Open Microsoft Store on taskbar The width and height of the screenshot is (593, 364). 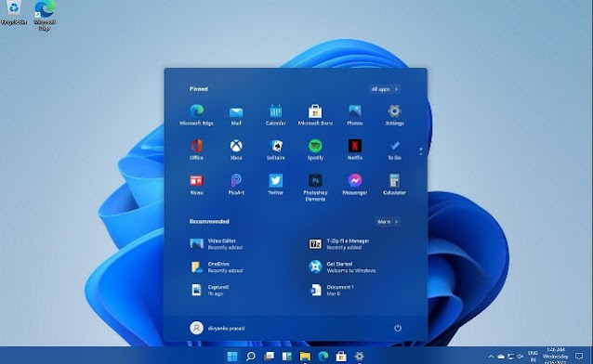341,356
